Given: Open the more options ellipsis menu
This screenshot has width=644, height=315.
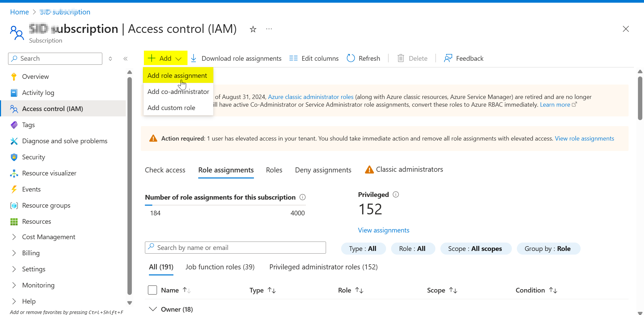Looking at the screenshot, I should 269,29.
